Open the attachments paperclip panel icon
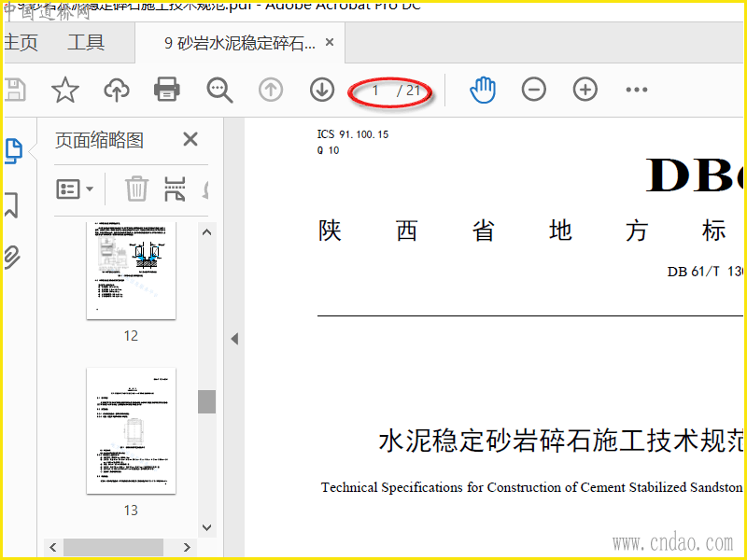This screenshot has width=747, height=560. click(12, 258)
